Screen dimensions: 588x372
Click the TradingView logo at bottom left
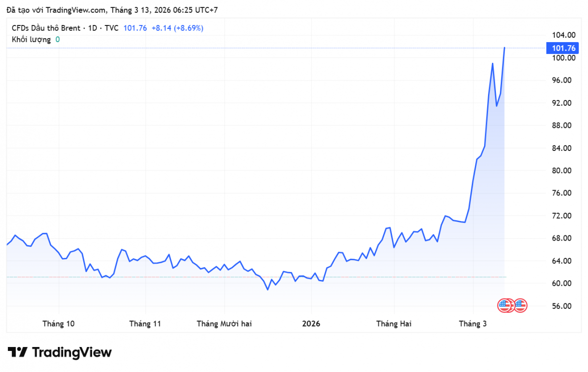[60, 352]
